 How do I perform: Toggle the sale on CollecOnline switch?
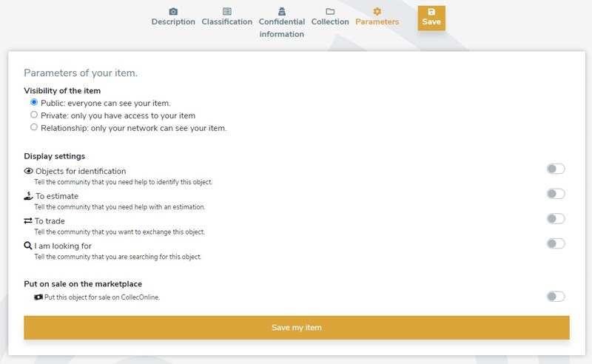click(556, 297)
